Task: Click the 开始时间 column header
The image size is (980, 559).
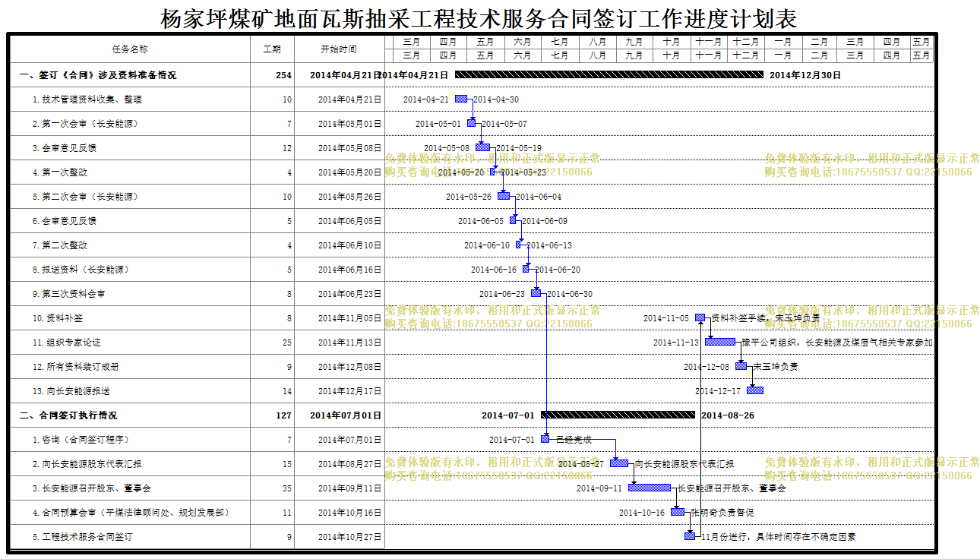Action: (x=339, y=49)
